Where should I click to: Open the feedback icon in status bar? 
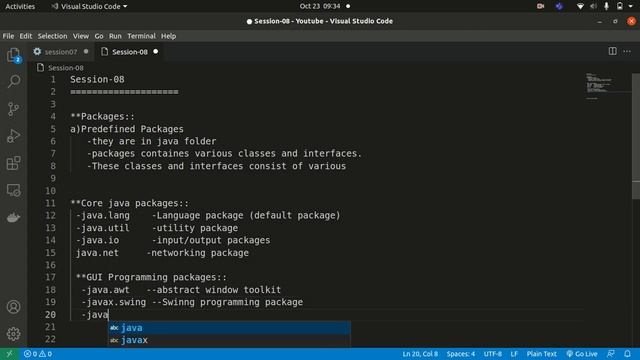(611, 354)
